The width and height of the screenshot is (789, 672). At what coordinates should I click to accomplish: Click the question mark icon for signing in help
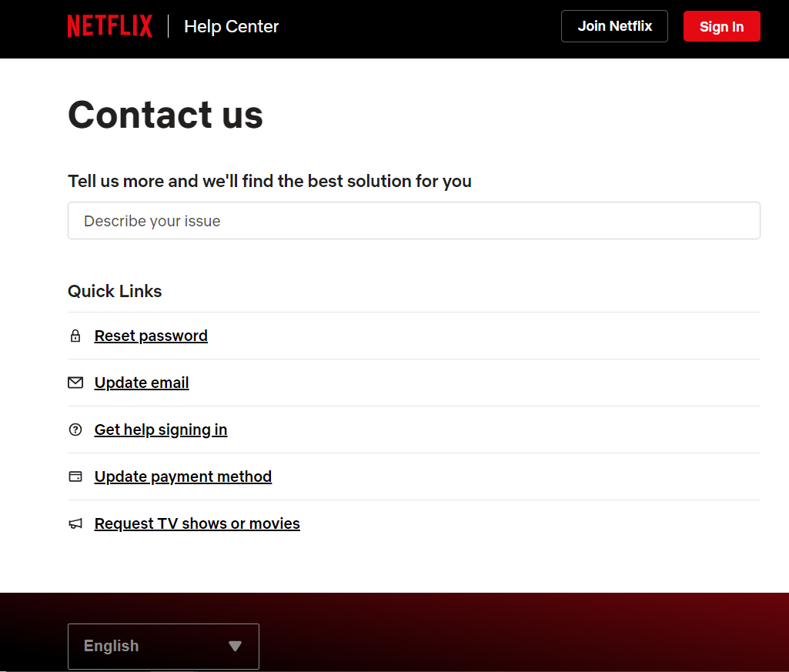(x=75, y=429)
